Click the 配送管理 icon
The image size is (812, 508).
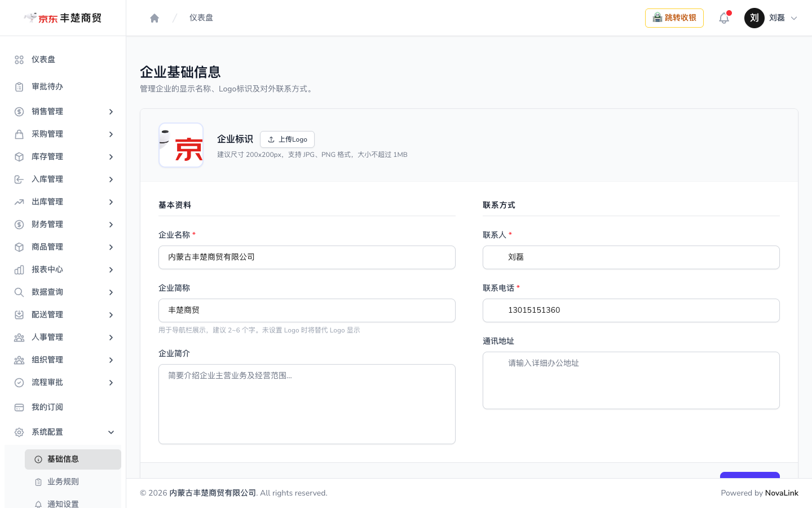click(19, 315)
